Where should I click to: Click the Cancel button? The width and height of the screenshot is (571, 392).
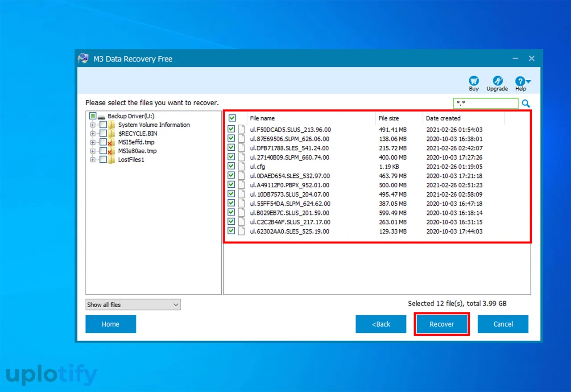pos(503,324)
